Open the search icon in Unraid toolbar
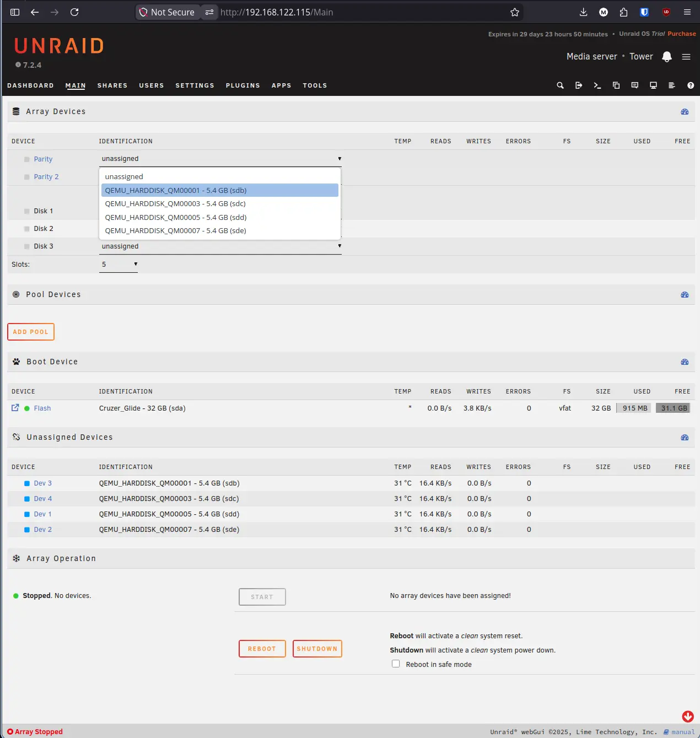700x738 pixels. [560, 85]
